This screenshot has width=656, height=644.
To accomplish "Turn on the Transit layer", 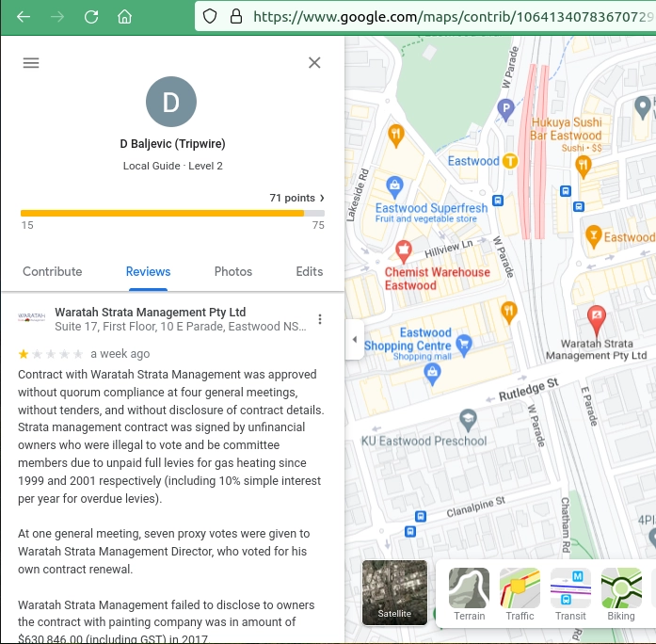I will tap(570, 594).
